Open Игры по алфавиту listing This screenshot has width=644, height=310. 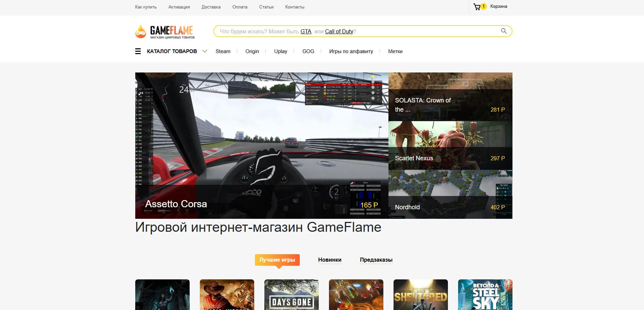pos(351,51)
